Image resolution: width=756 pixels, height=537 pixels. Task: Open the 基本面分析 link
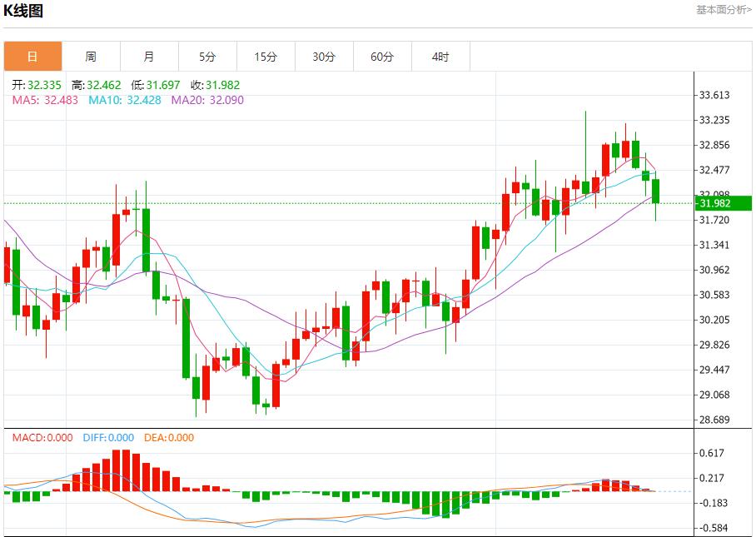point(723,9)
